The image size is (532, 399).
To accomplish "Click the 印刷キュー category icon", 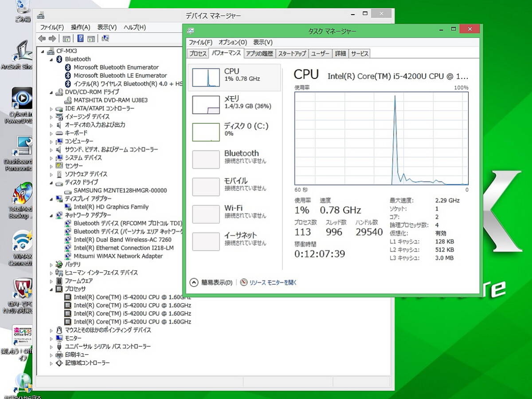I will [59, 355].
